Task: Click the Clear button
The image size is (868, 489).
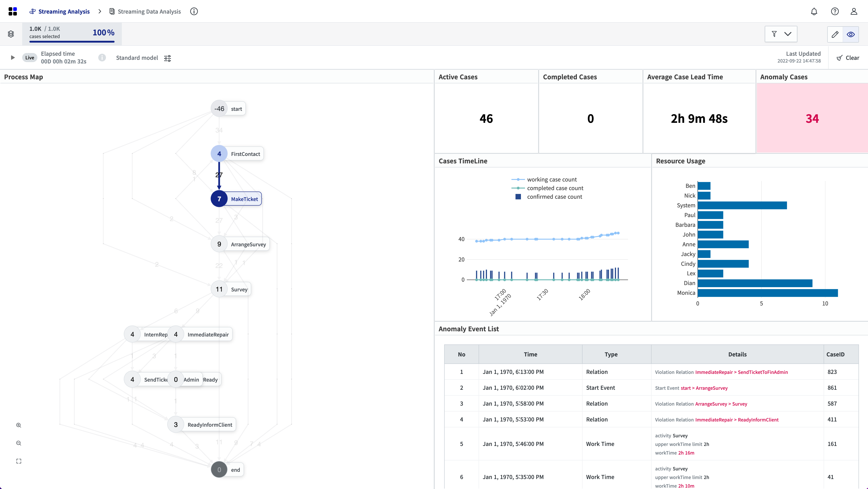Action: click(848, 58)
